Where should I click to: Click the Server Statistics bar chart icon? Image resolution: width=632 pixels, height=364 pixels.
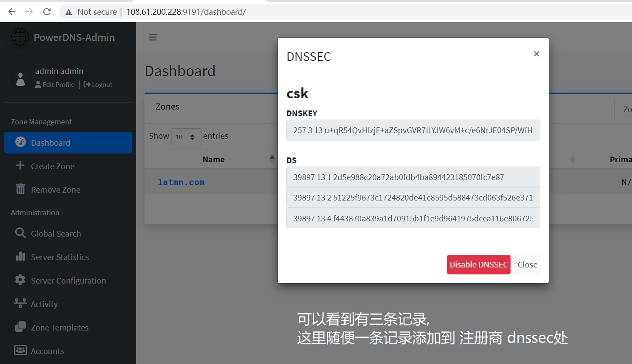point(20,257)
